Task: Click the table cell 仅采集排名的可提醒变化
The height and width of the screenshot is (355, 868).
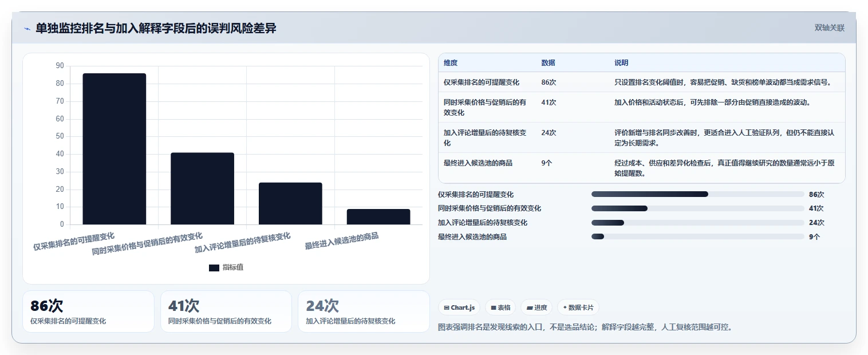Action: (x=482, y=82)
